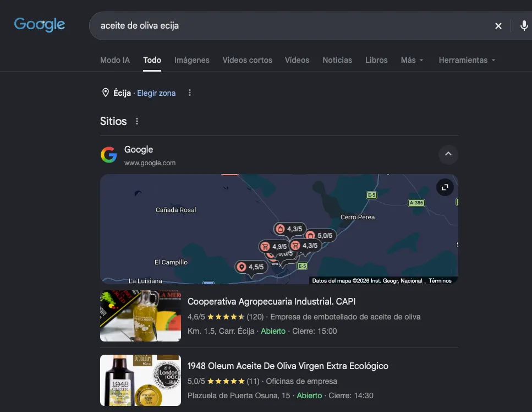The width and height of the screenshot is (532, 412).
Task: Click the La Luisiana label on the map
Action: [145, 281]
